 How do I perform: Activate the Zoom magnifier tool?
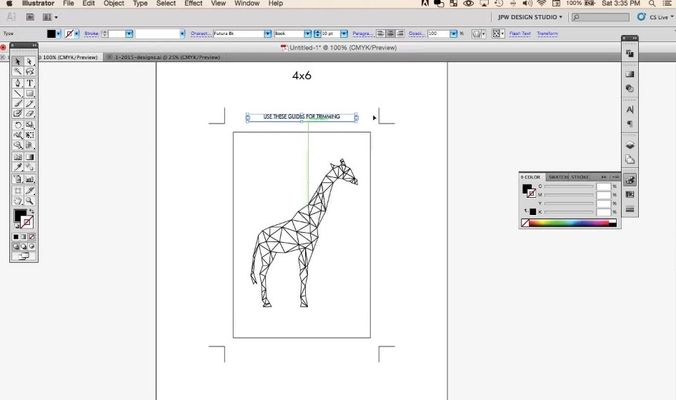pos(30,201)
